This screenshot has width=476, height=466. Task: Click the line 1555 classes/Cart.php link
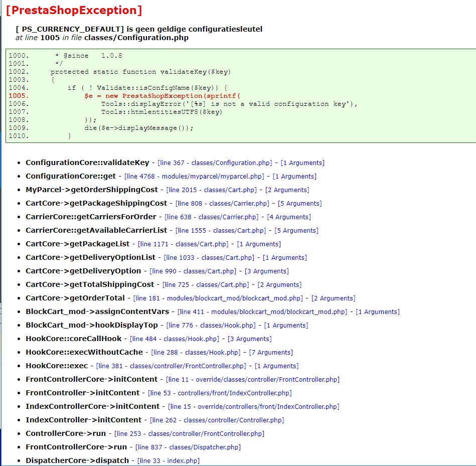[221, 231]
